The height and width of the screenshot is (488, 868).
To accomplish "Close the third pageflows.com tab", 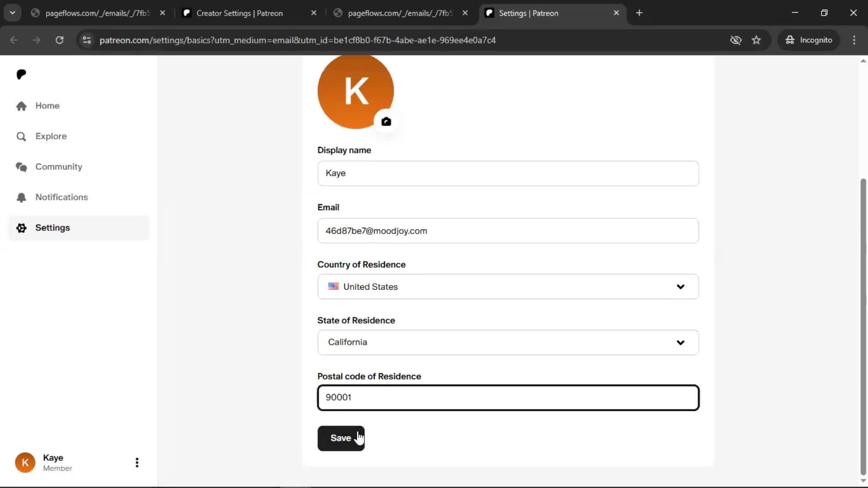I will (x=465, y=13).
